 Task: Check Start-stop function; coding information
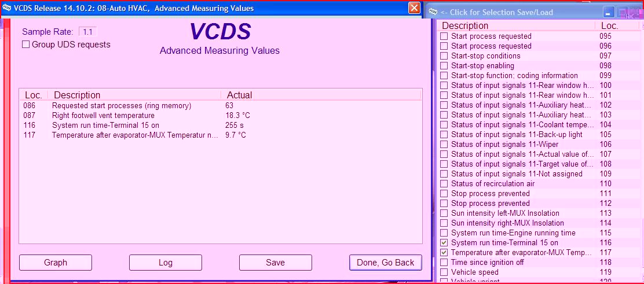444,76
